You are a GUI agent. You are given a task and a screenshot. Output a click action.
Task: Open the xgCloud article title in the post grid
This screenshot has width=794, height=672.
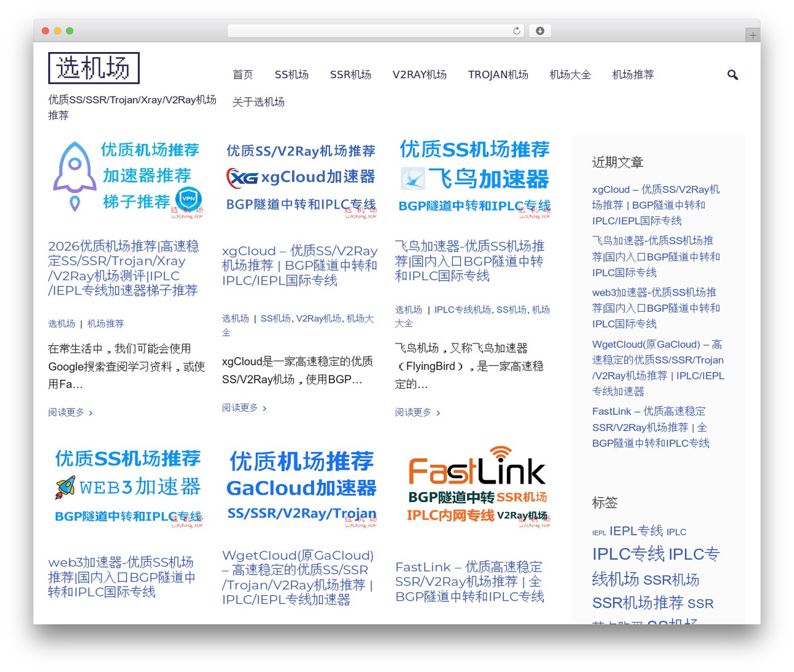click(300, 266)
